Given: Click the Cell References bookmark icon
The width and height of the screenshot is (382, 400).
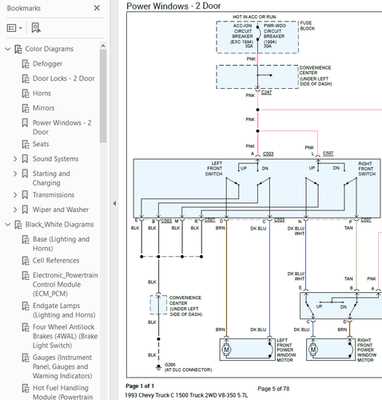Looking at the screenshot, I should point(25,260).
